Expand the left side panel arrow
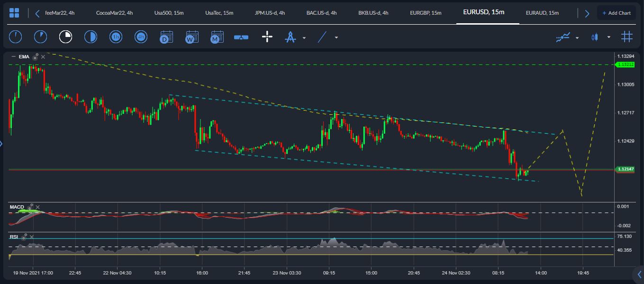The image size is (644, 284). 2,144
